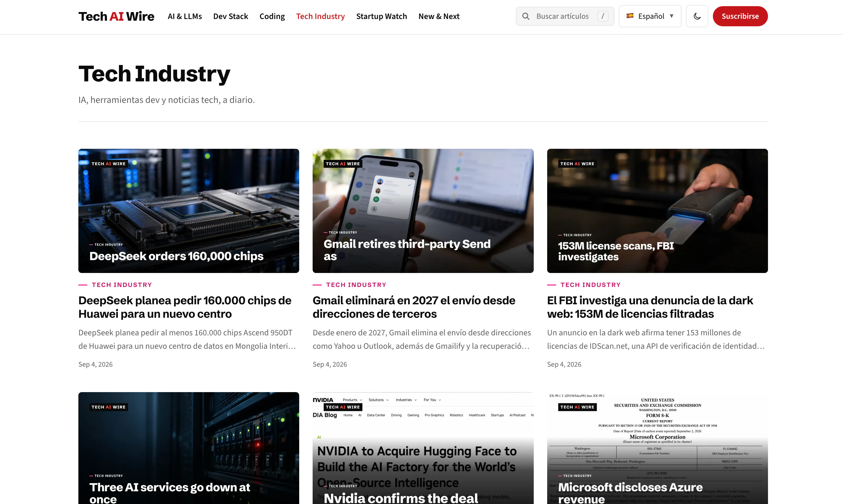This screenshot has height=504, width=843.
Task: Click the Tech AI Wire badge on the FBI image
Action: pyautogui.click(x=577, y=164)
